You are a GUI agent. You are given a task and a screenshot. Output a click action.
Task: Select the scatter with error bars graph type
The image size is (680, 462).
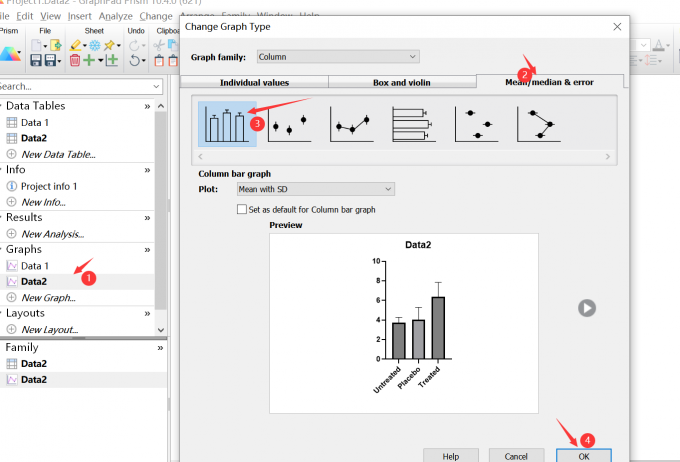tap(289, 124)
